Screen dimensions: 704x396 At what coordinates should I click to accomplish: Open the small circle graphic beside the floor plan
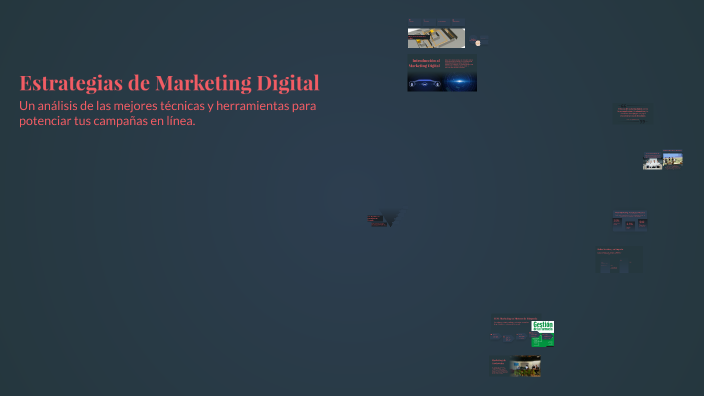[478, 43]
